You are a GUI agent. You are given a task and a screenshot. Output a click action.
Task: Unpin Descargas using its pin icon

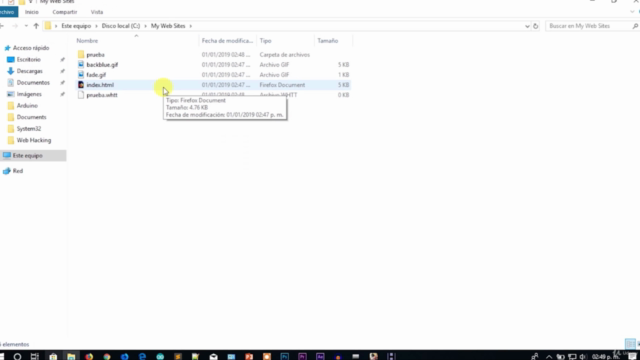(x=62, y=71)
